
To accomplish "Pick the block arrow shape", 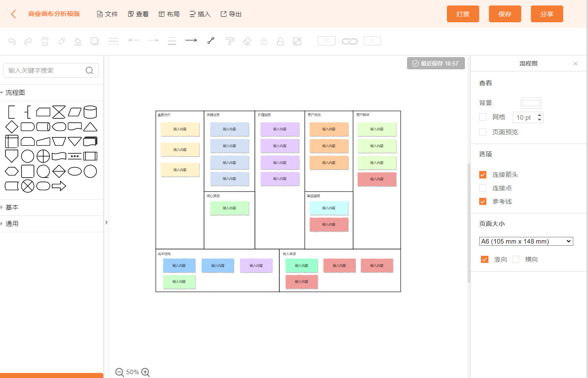I will tap(59, 186).
